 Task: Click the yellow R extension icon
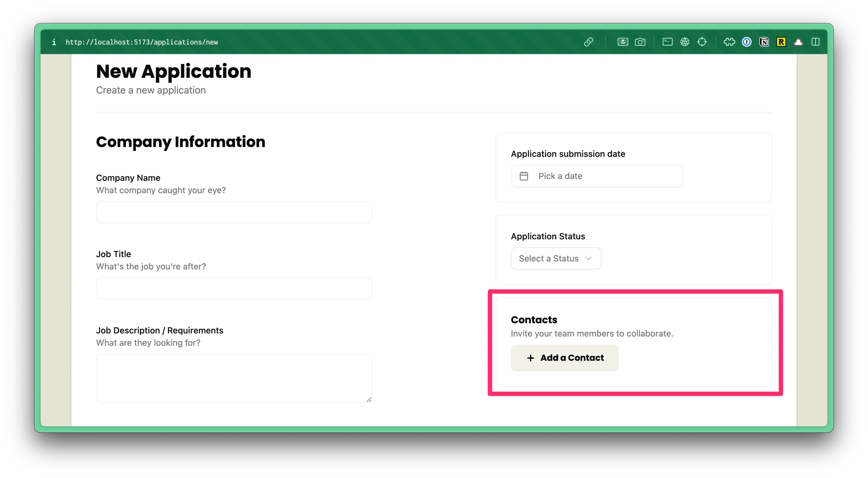(781, 42)
